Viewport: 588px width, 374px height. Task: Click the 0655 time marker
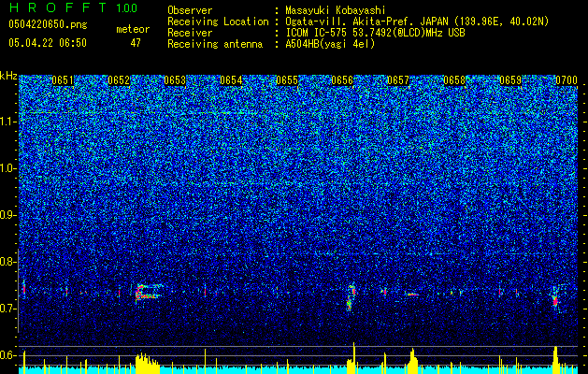click(287, 80)
